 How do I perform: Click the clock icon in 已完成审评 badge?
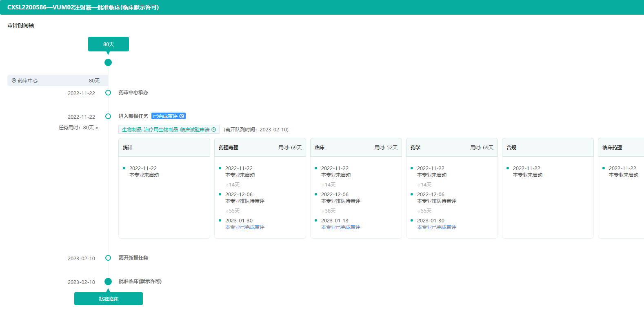coord(182,116)
